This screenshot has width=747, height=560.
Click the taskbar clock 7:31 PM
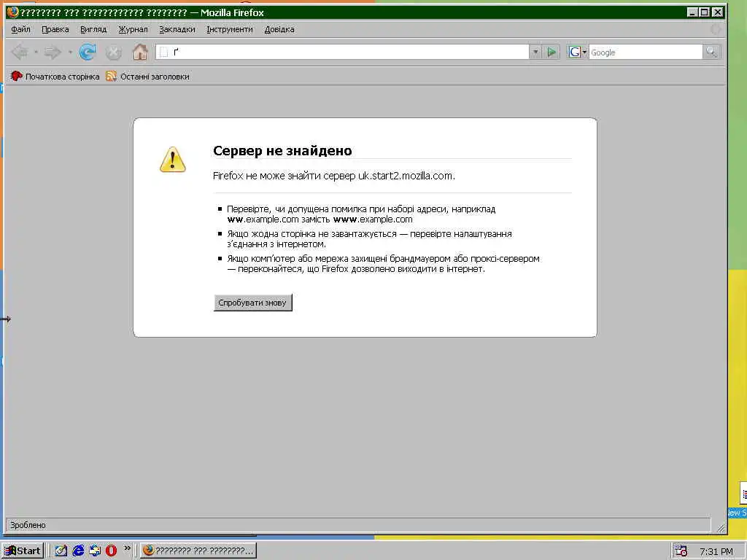coord(716,551)
